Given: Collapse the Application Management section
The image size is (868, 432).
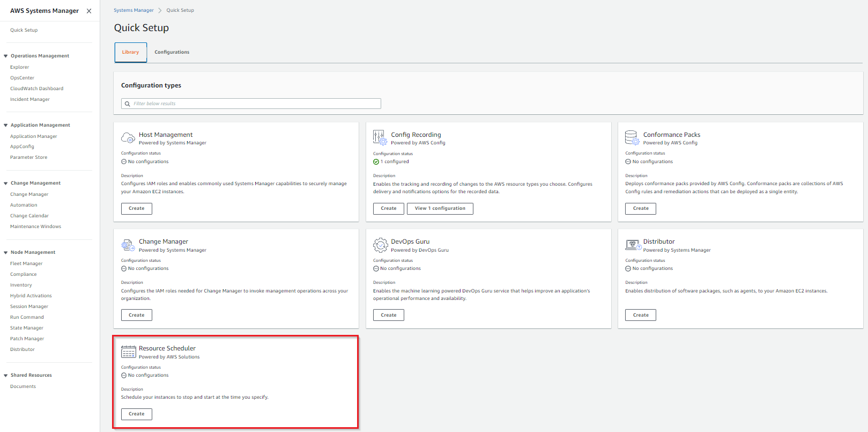Looking at the screenshot, I should pos(6,125).
